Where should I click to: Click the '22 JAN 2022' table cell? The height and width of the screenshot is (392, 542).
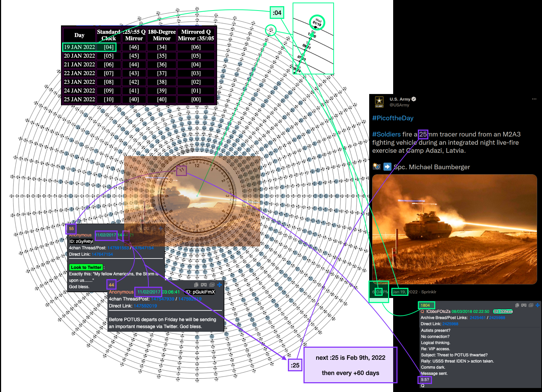pos(80,73)
